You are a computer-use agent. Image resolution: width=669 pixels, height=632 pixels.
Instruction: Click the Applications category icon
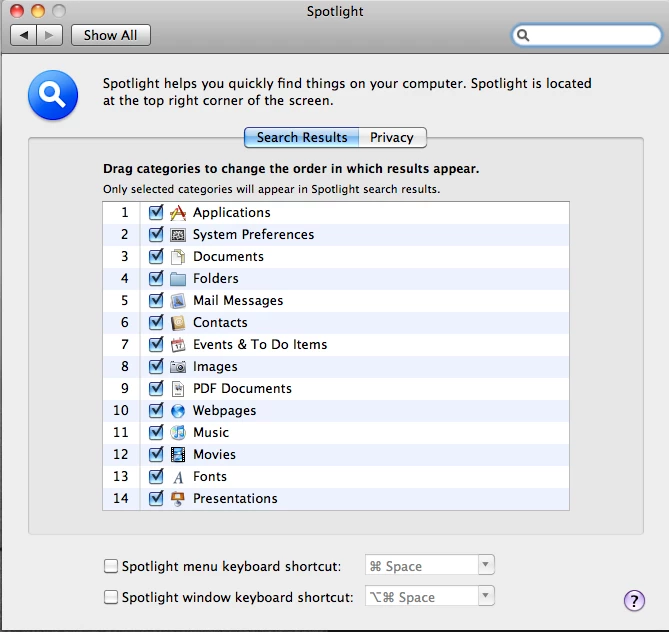[178, 213]
